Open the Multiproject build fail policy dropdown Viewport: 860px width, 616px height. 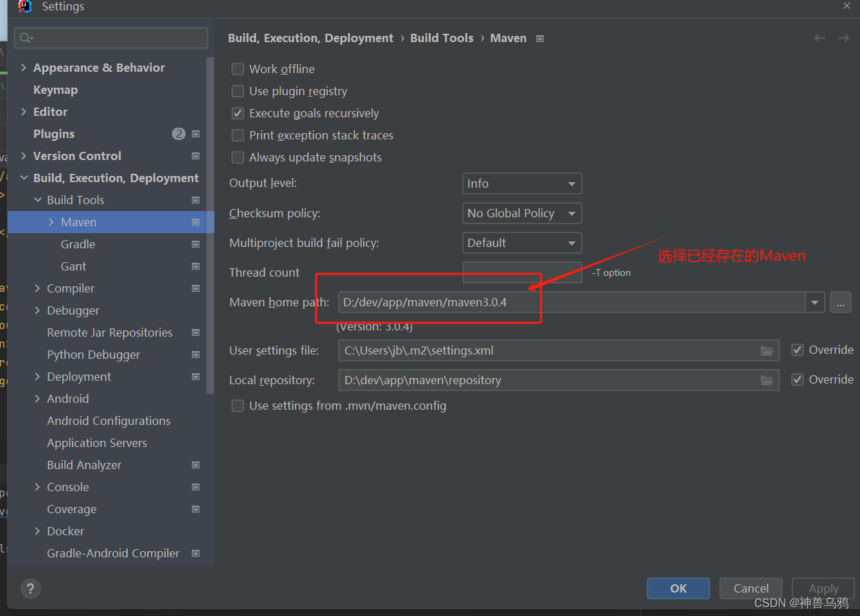pyautogui.click(x=522, y=243)
